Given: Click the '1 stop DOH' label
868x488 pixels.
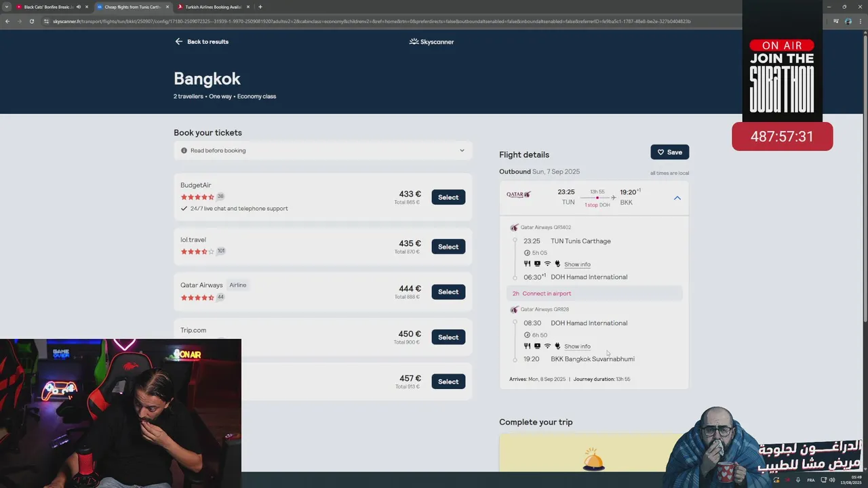Looking at the screenshot, I should tap(597, 205).
